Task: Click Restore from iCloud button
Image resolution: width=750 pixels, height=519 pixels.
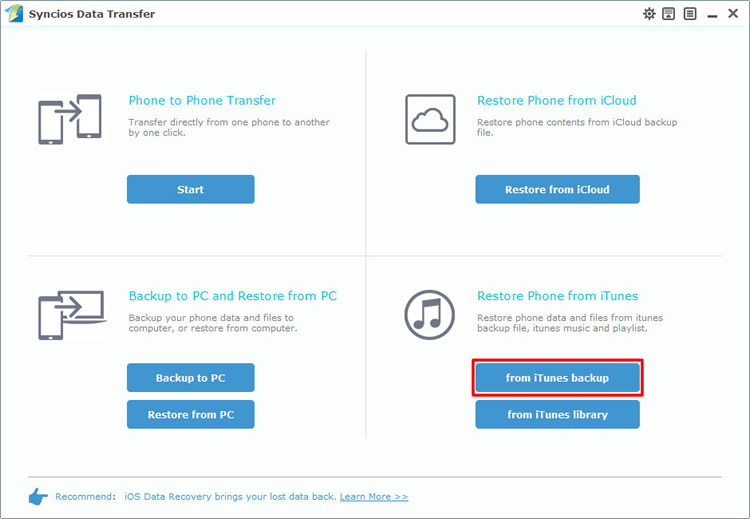Action: click(557, 189)
